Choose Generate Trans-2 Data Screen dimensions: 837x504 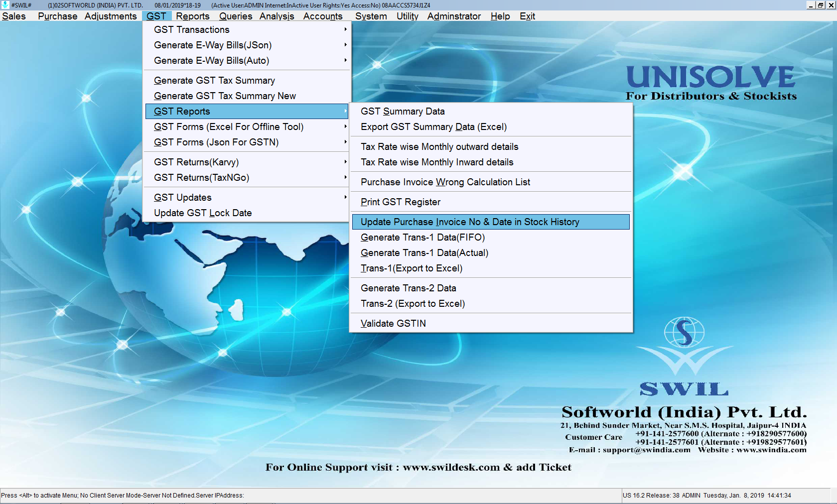491,288
